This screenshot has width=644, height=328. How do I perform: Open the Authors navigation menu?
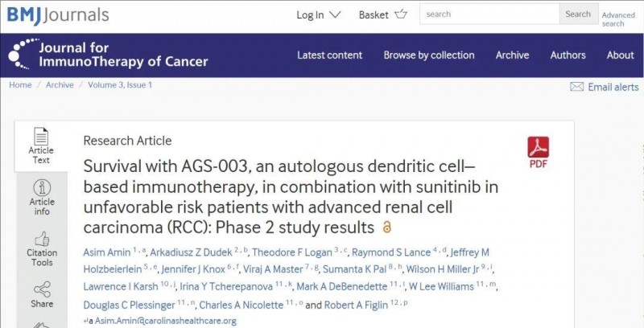click(x=568, y=55)
